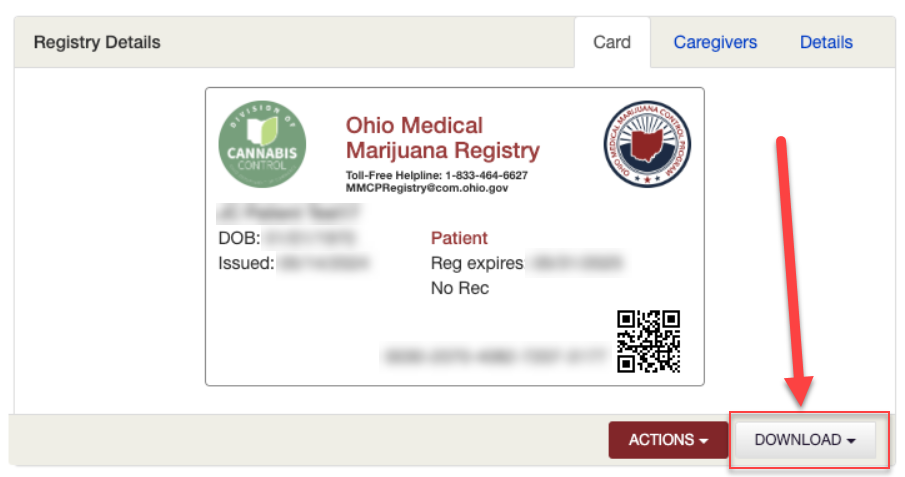Click the No Rec text
Image resolution: width=905 pixels, height=477 pixels.
pos(460,288)
